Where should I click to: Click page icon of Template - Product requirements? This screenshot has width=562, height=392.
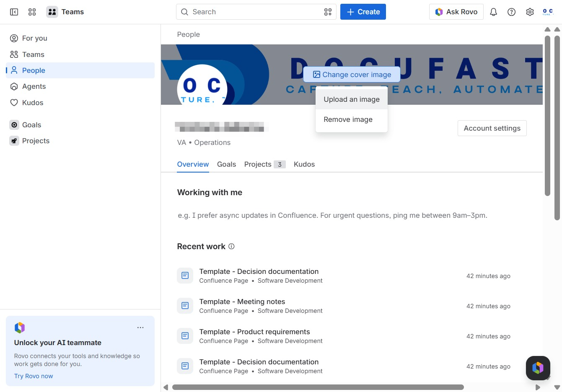185,336
